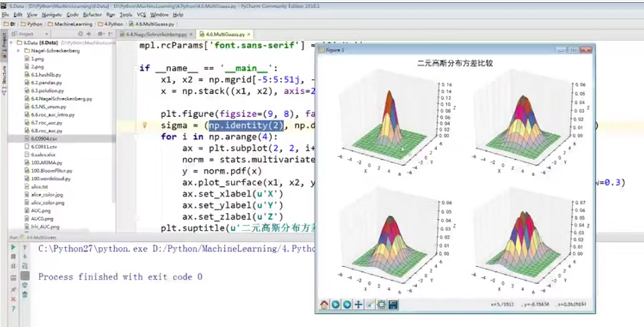Close Run panel with red X
Screen dimensions: 644x327
point(13,299)
